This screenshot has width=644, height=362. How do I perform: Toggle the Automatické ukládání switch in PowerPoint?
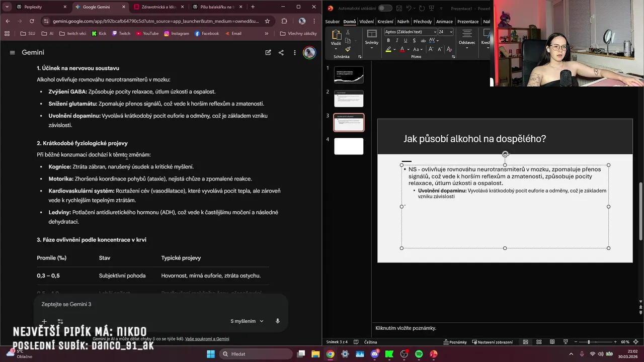click(x=385, y=8)
